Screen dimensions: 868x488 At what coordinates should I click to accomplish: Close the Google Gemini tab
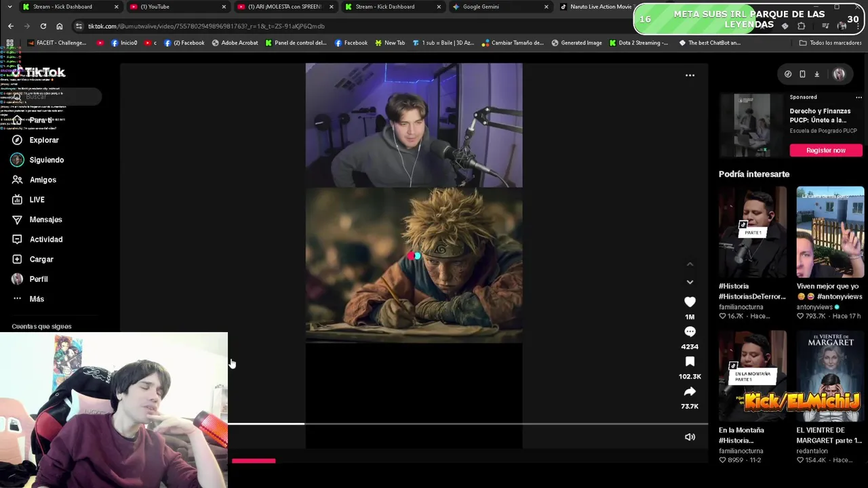(x=547, y=7)
